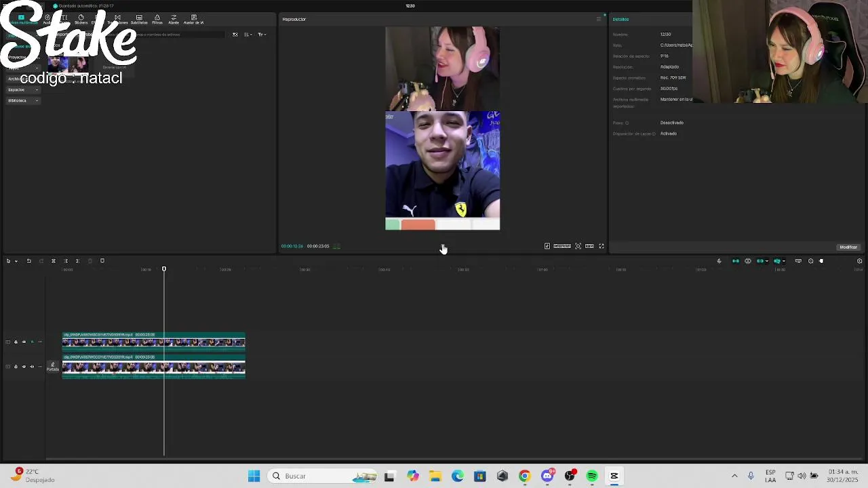The width and height of the screenshot is (868, 488).
Task: Toggle clip linkage in timeline
Action: point(760,261)
